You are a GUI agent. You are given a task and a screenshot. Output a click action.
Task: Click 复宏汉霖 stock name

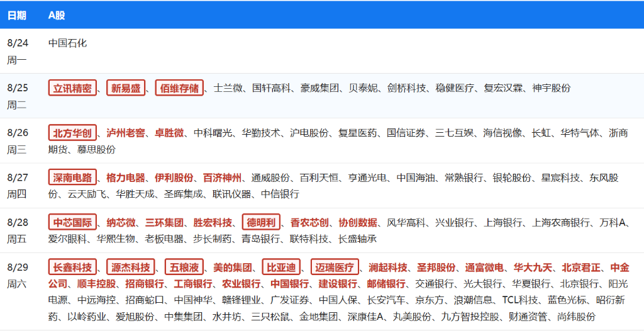click(x=503, y=88)
